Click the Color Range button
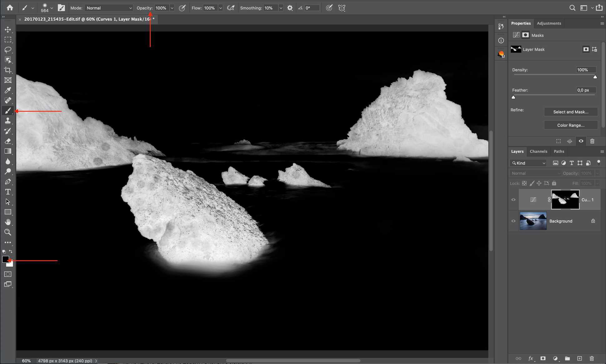 click(x=571, y=125)
